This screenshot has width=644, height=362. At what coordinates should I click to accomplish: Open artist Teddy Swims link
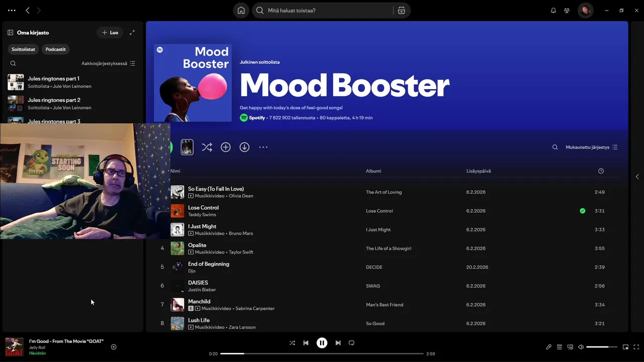coord(202,215)
